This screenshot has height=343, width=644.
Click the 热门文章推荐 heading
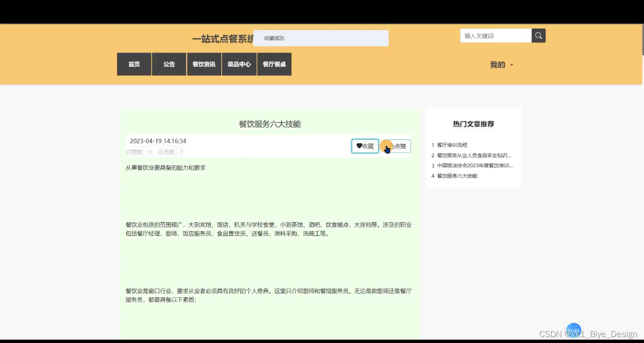click(473, 124)
